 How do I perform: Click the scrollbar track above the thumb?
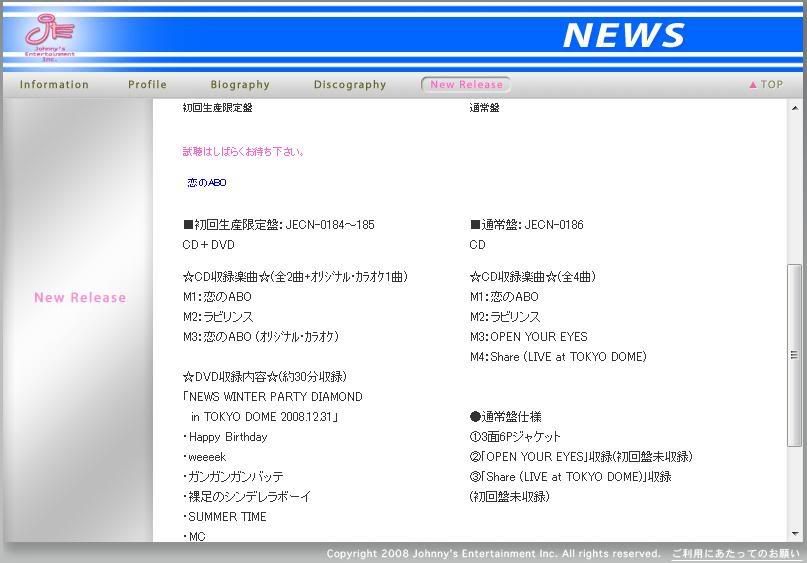(794, 190)
